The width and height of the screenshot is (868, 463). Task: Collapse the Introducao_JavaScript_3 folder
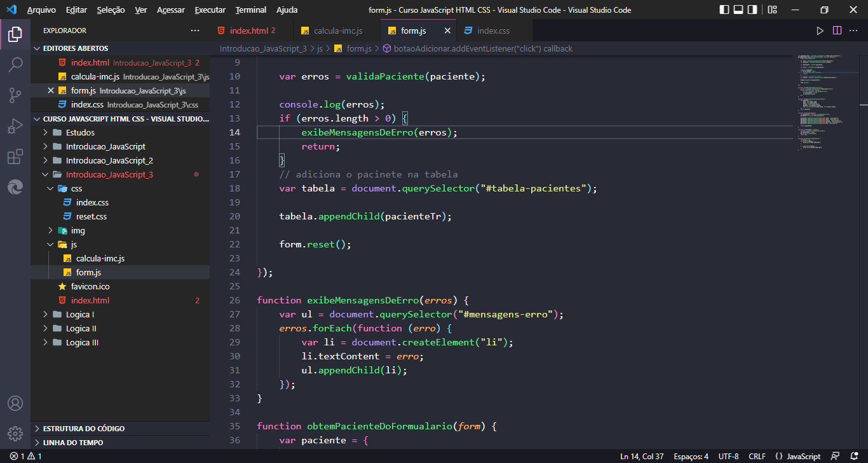click(120, 174)
